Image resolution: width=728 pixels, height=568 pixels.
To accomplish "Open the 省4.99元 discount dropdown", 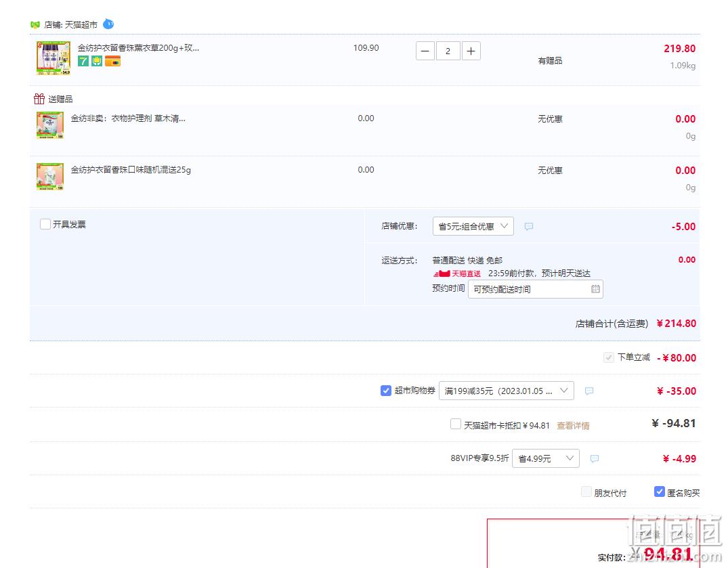I will tap(546, 458).
